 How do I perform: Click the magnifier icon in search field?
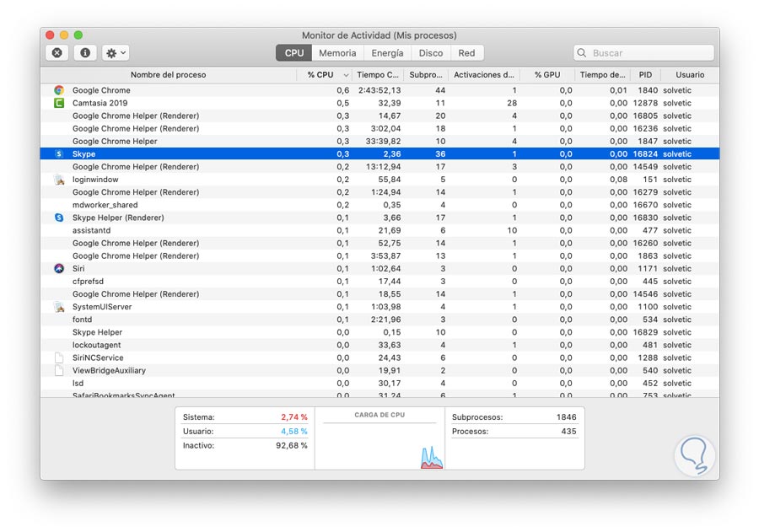(x=582, y=53)
